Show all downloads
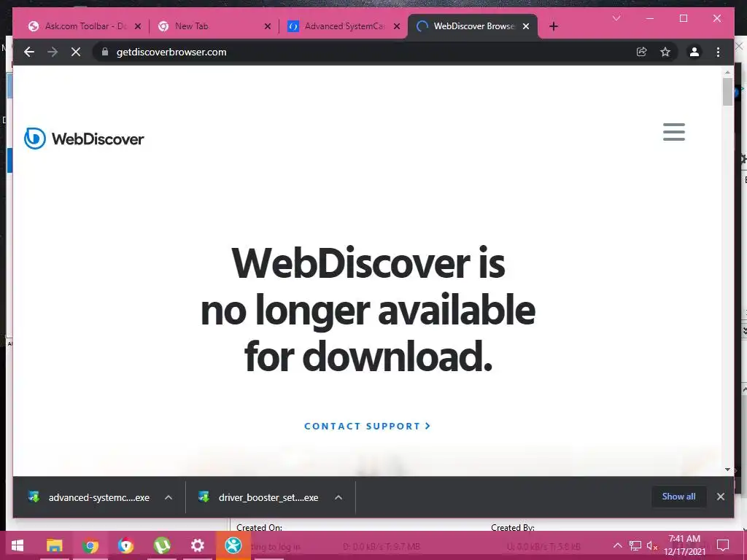 [x=678, y=496]
